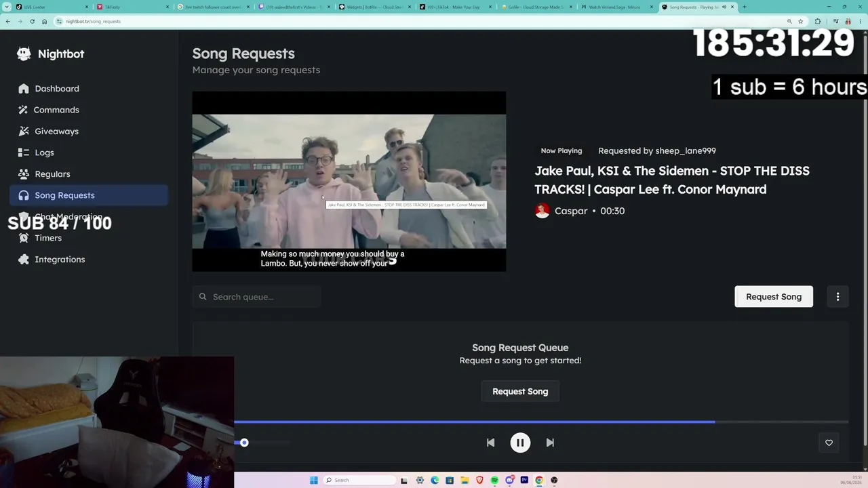
Task: Click the now playing song title
Action: [672, 180]
